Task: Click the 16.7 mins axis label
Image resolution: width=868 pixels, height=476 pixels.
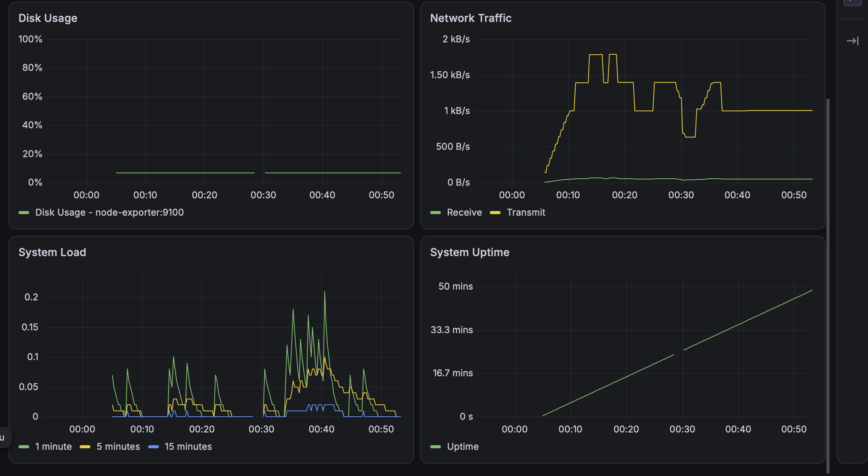Action: tap(453, 373)
